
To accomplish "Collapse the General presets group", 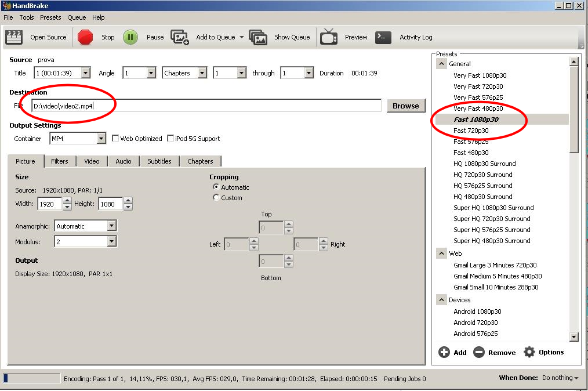I will (442, 64).
